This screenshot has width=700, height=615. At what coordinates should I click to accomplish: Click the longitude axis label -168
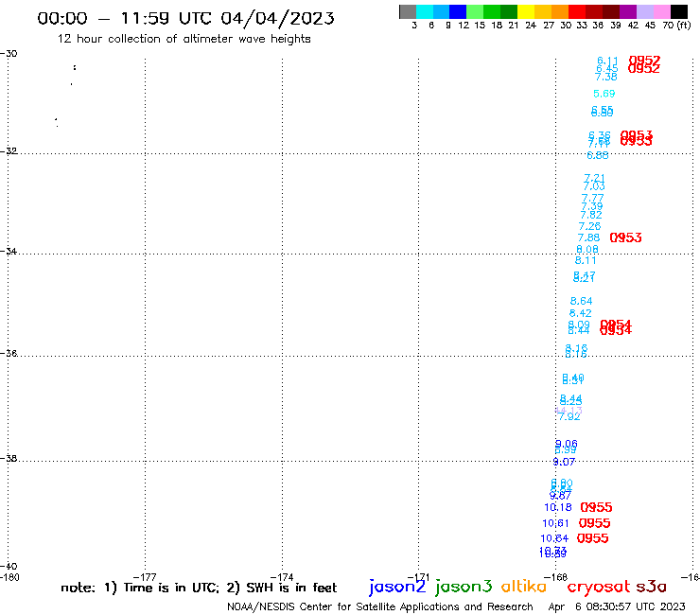pos(556,577)
